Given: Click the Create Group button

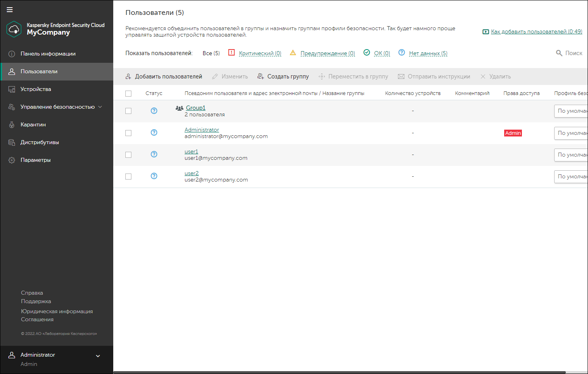Looking at the screenshot, I should tap(283, 76).
